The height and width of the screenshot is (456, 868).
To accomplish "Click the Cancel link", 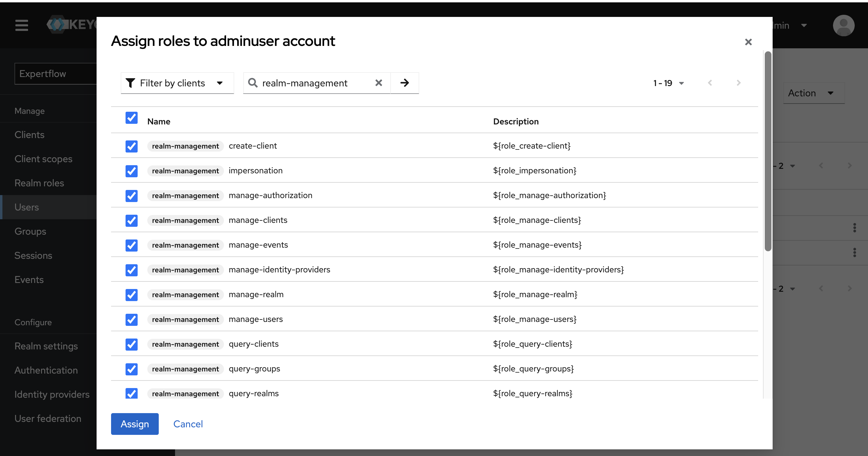I will (x=188, y=424).
